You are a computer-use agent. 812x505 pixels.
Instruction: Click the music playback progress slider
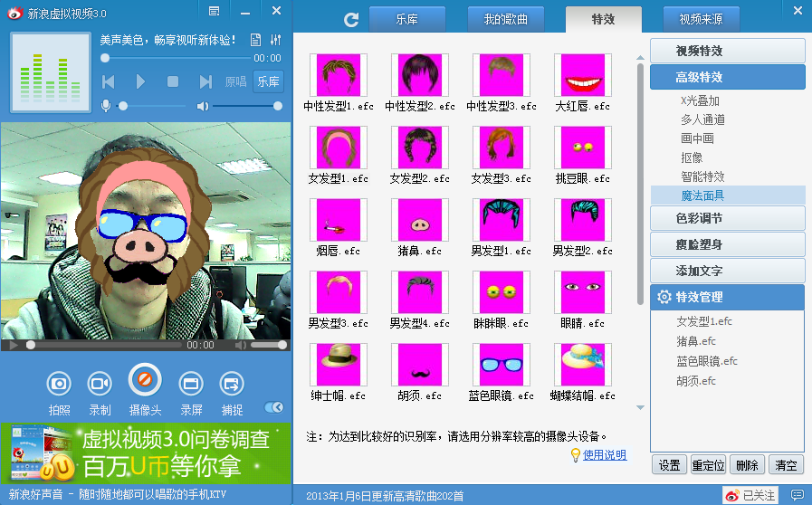pyautogui.click(x=192, y=57)
